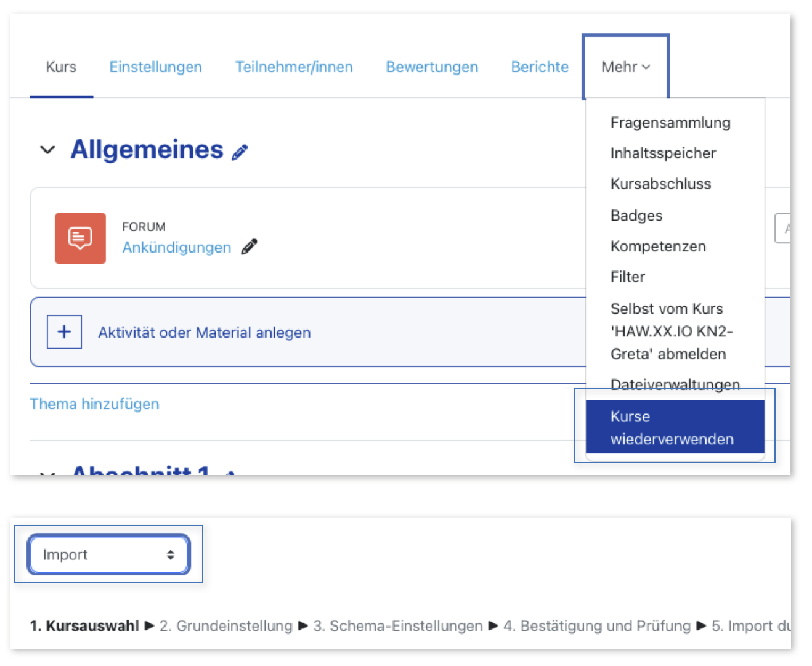Click pencil icon next to Allgemeines heading
This screenshot has height=666, width=812.
point(240,152)
